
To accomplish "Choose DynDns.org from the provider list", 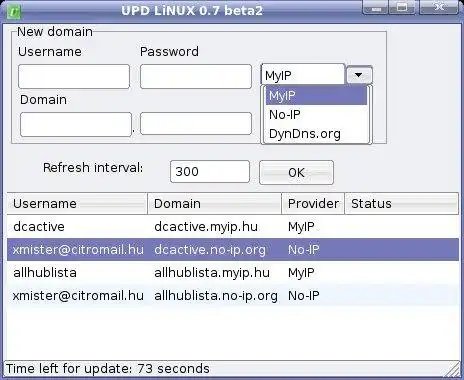I will coord(316,134).
